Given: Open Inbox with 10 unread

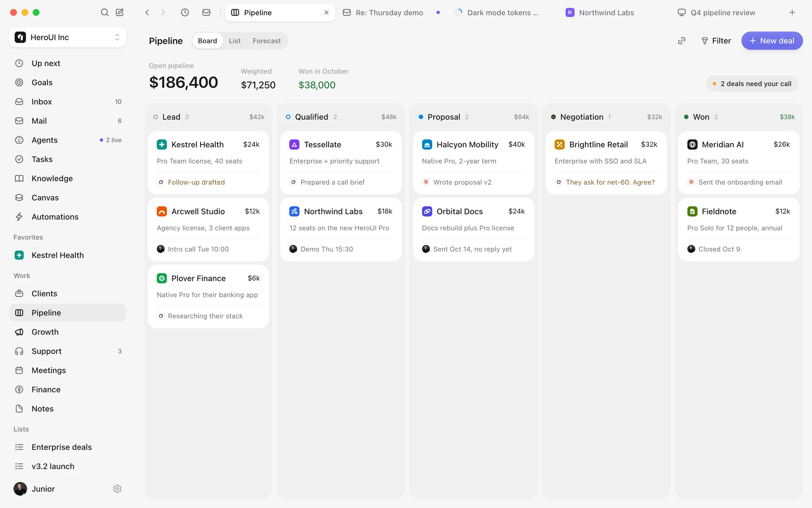Looking at the screenshot, I should tap(68, 102).
